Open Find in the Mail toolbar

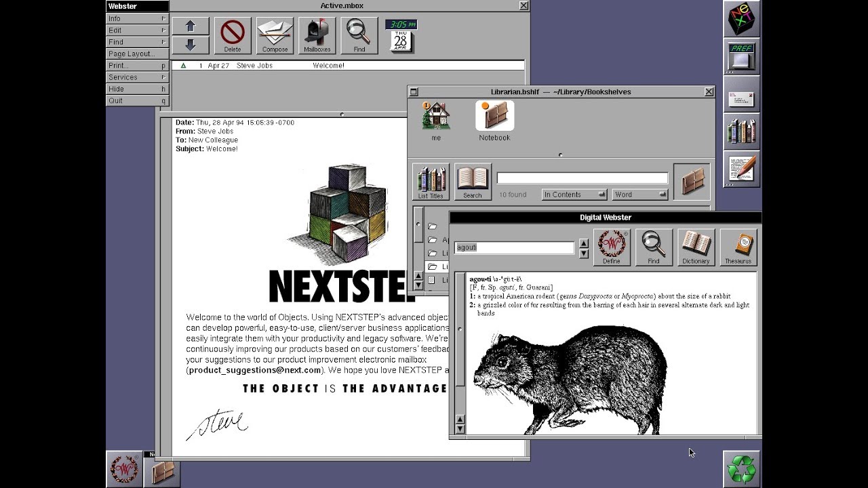coord(359,35)
